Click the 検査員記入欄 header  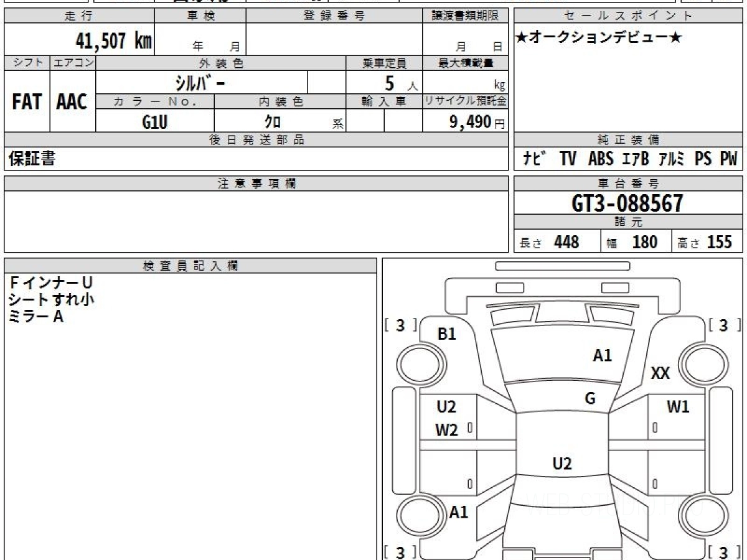point(190,266)
